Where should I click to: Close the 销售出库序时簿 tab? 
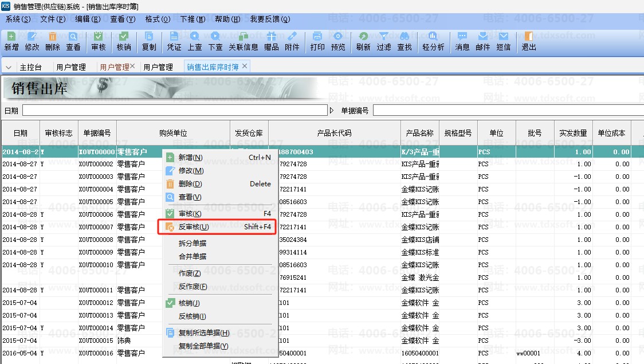point(245,66)
